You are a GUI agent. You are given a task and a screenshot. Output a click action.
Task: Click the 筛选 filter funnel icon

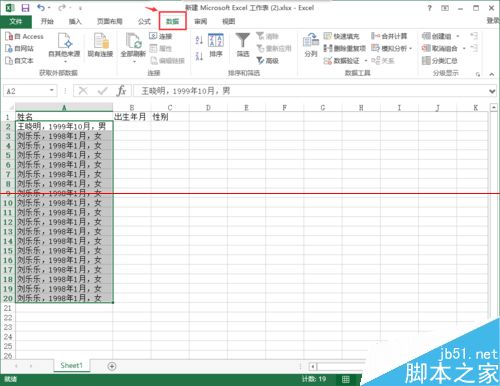point(243,41)
